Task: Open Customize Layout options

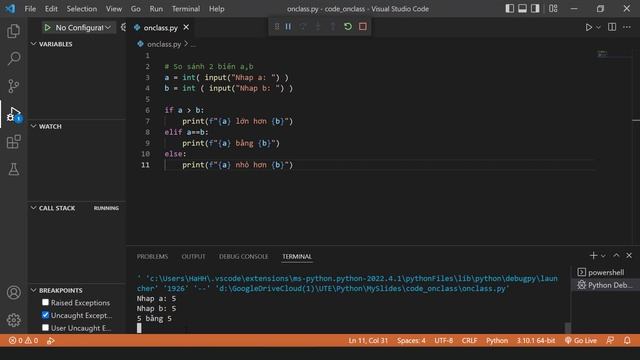Action: pyautogui.click(x=553, y=9)
